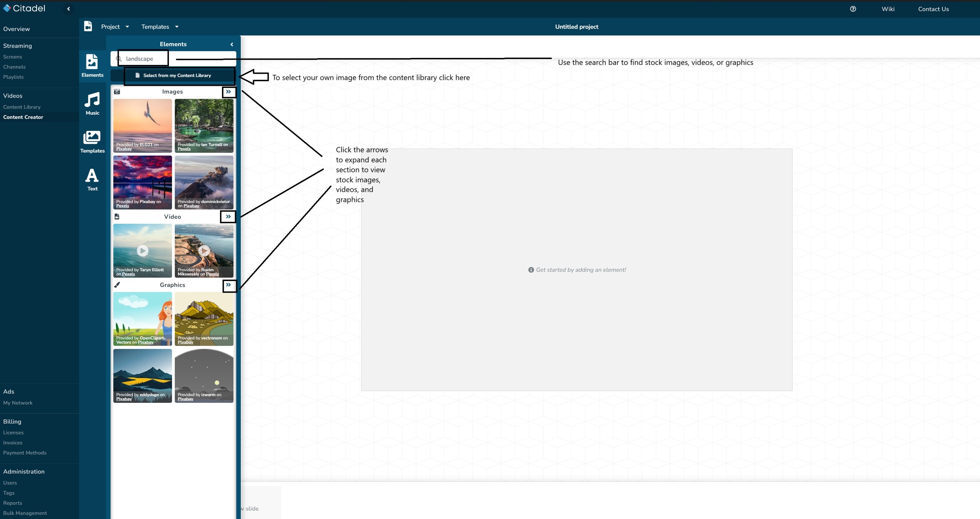980x519 pixels.
Task: Collapse the Elements panel chevron
Action: (232, 44)
